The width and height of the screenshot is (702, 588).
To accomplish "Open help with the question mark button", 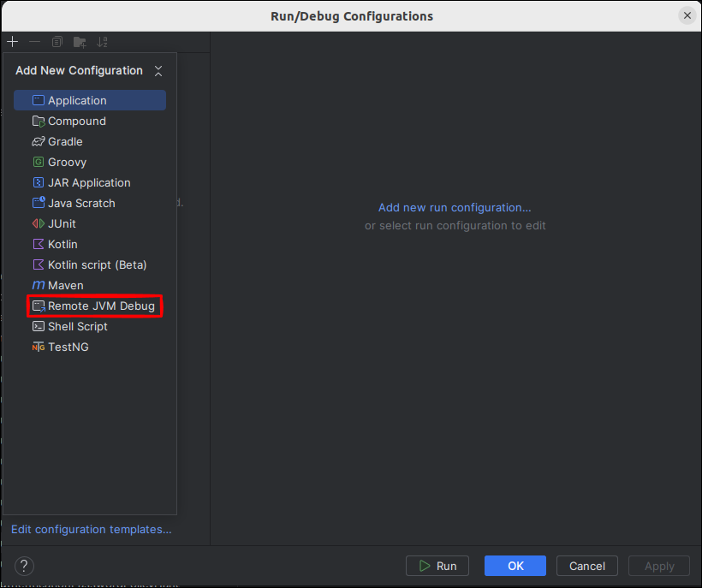I will tap(25, 566).
